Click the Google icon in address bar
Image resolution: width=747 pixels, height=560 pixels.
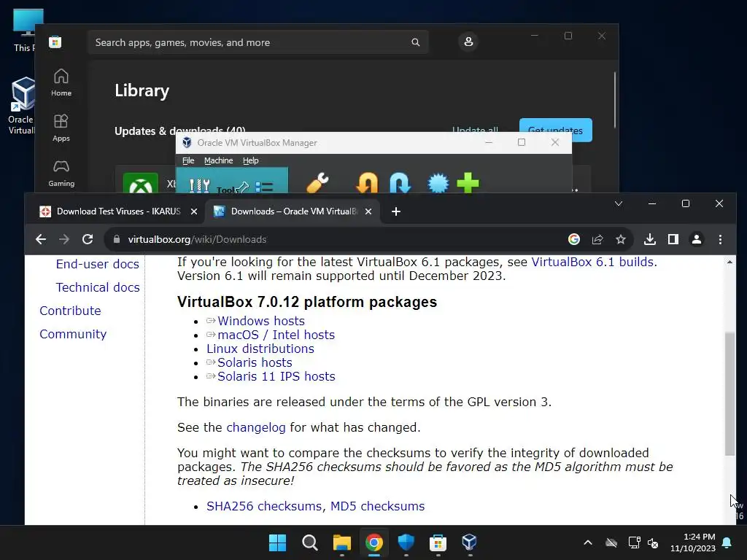pyautogui.click(x=574, y=239)
